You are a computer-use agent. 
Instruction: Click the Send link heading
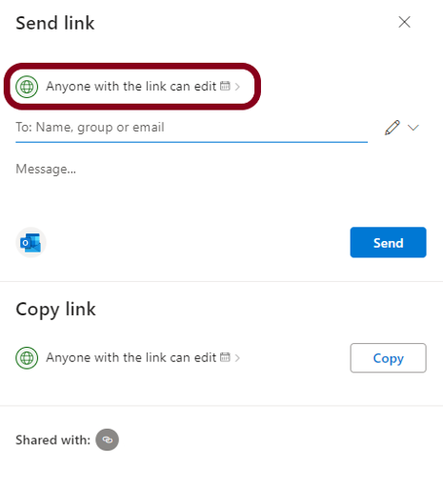pyautogui.click(x=55, y=23)
